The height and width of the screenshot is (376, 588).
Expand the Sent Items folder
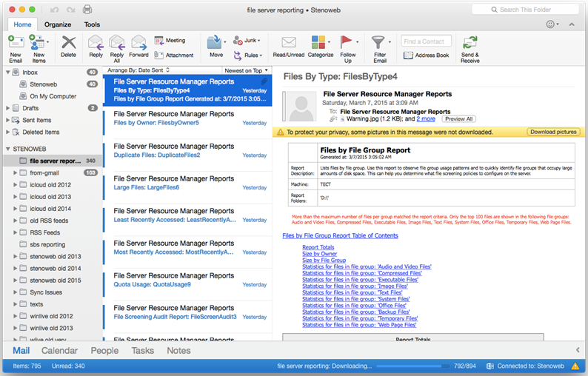pyautogui.click(x=8, y=120)
